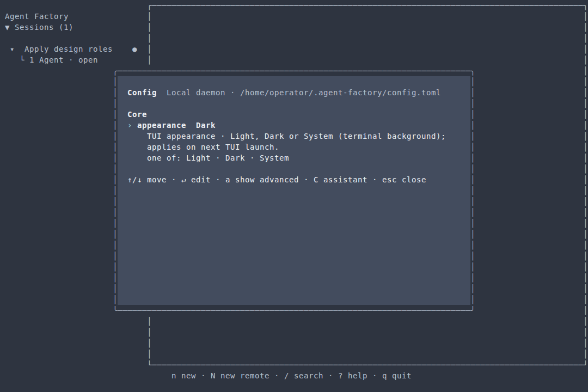This screenshot has height=392, width=588.
Task: Click the a show advanced hint
Action: [262, 180]
